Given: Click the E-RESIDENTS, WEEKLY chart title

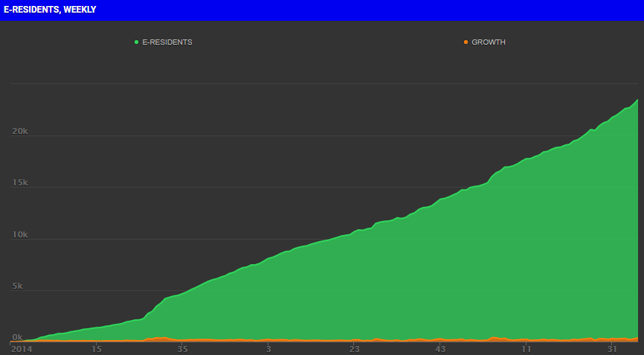Looking at the screenshot, I should tap(50, 10).
